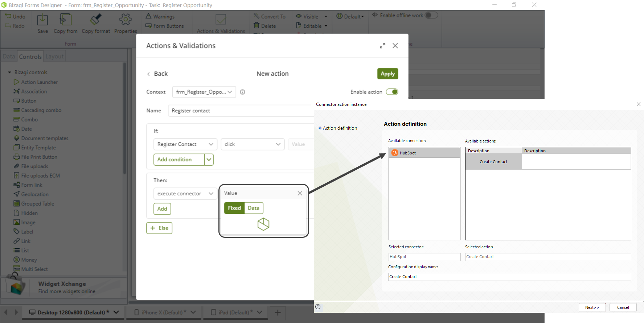Toggle Enable offline work switch

click(431, 15)
